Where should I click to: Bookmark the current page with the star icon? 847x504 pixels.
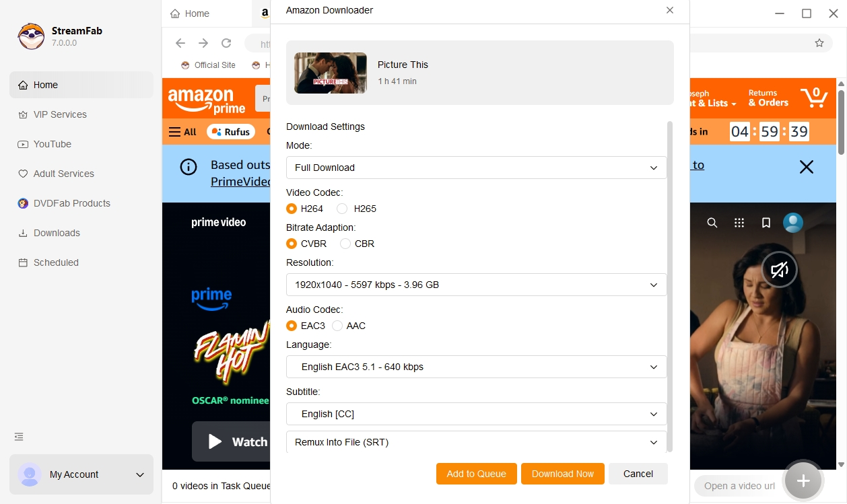pos(819,42)
